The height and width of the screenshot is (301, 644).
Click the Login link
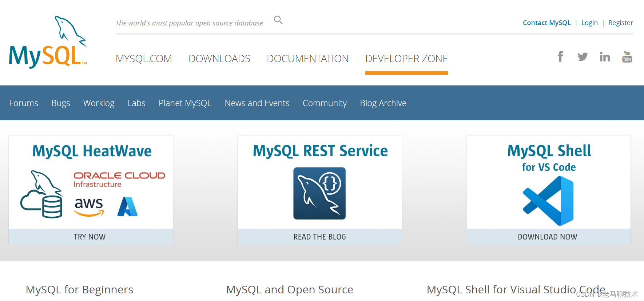(589, 23)
